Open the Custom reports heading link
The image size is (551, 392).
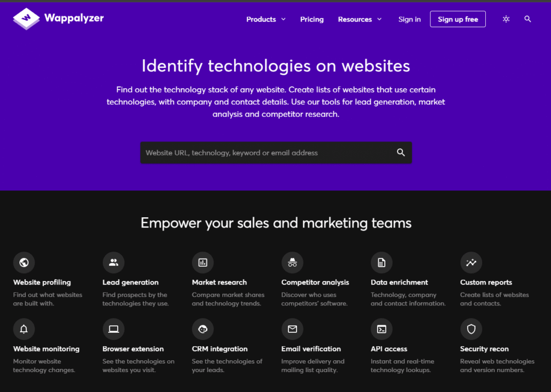tap(486, 282)
